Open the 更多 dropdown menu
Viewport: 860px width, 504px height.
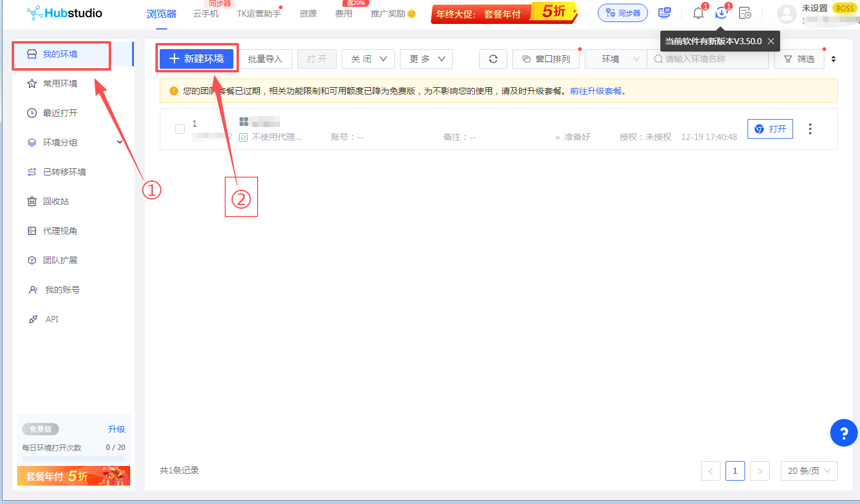426,58
